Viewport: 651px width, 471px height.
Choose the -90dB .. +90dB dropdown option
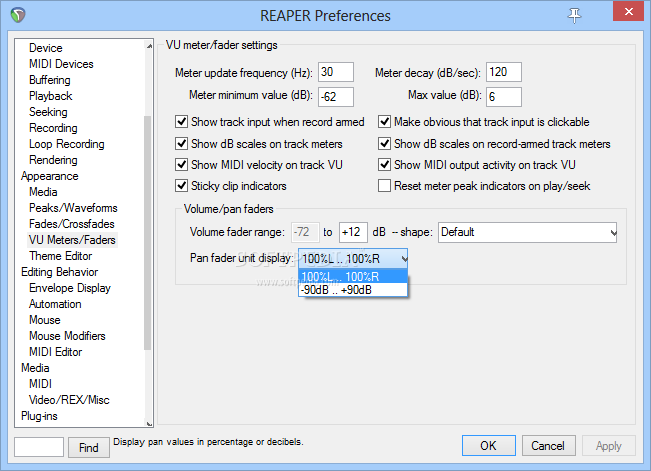(353, 290)
